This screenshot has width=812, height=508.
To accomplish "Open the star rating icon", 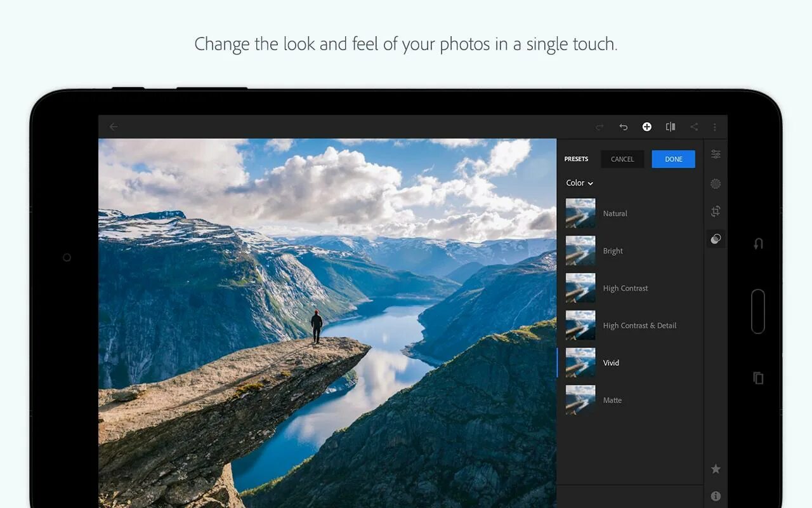I will coord(716,469).
